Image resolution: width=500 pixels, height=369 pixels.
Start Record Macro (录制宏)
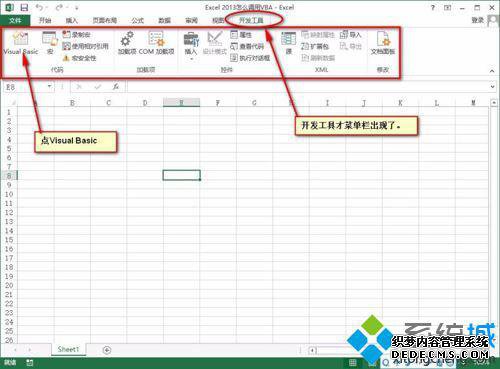pyautogui.click(x=77, y=34)
